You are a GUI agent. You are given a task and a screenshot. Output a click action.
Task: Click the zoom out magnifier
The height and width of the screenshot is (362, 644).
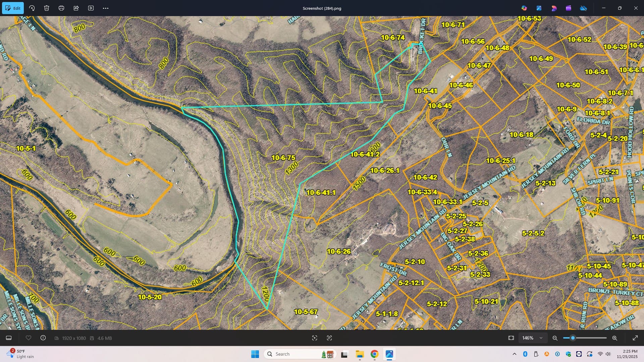tap(555, 338)
